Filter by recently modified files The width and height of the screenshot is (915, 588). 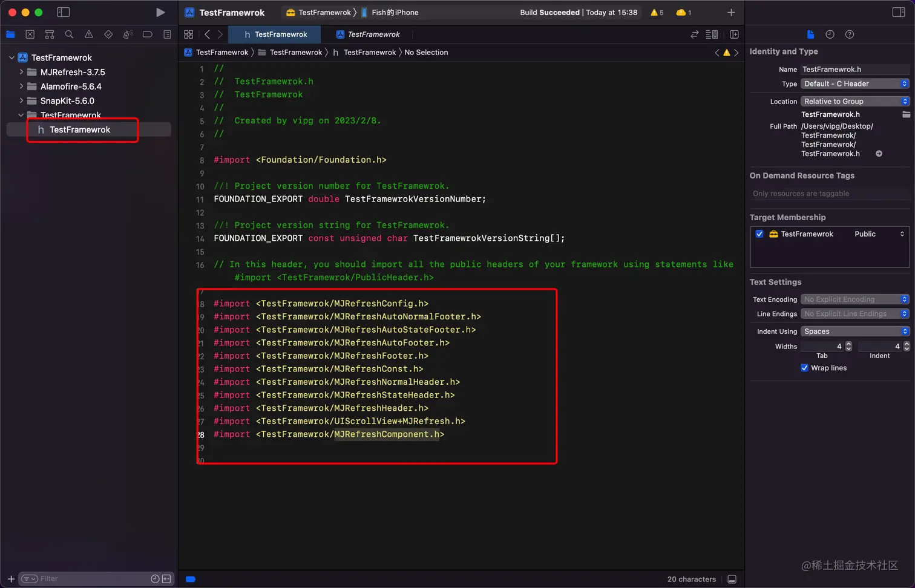[x=155, y=579]
